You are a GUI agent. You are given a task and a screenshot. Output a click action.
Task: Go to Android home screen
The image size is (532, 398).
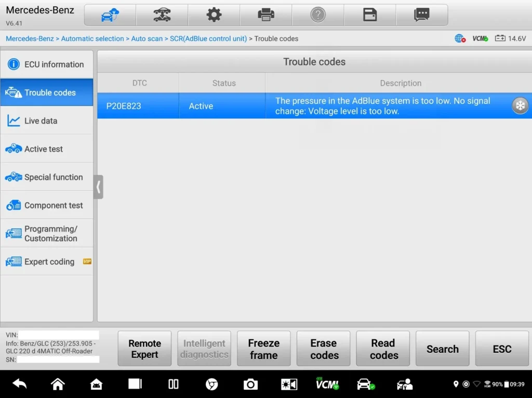coord(58,384)
